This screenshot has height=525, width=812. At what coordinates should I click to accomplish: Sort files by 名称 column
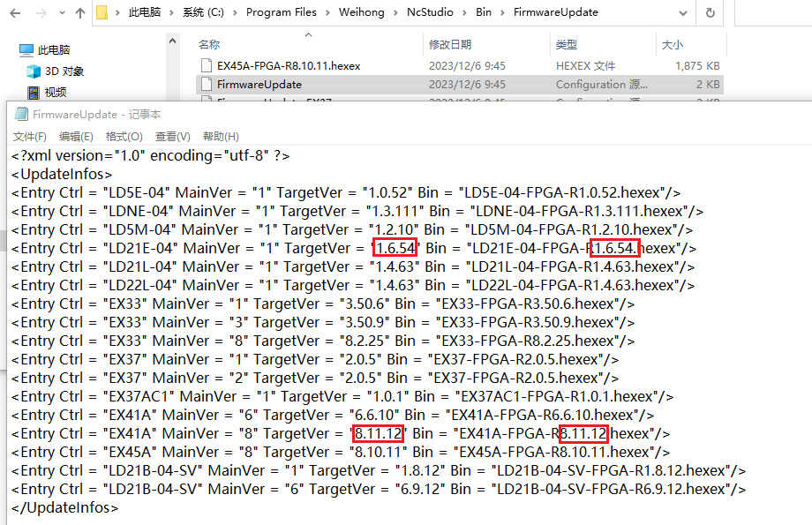tap(209, 44)
